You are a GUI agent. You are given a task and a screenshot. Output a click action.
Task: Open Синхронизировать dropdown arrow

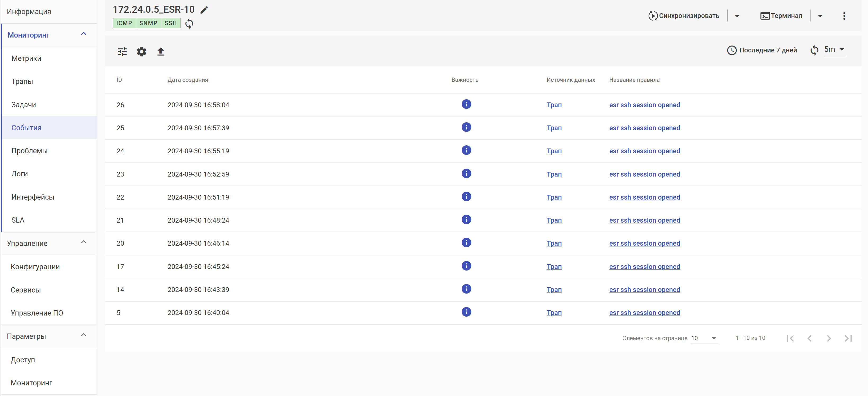tap(737, 16)
